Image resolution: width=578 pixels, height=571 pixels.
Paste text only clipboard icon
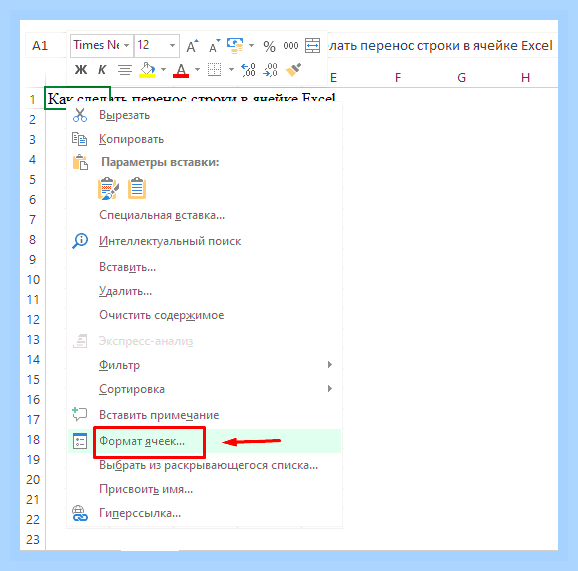point(137,188)
